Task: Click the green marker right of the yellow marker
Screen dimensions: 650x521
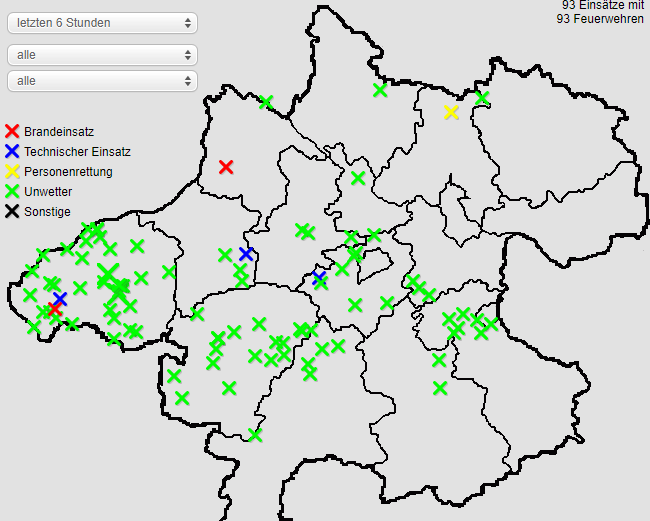Action: (482, 98)
